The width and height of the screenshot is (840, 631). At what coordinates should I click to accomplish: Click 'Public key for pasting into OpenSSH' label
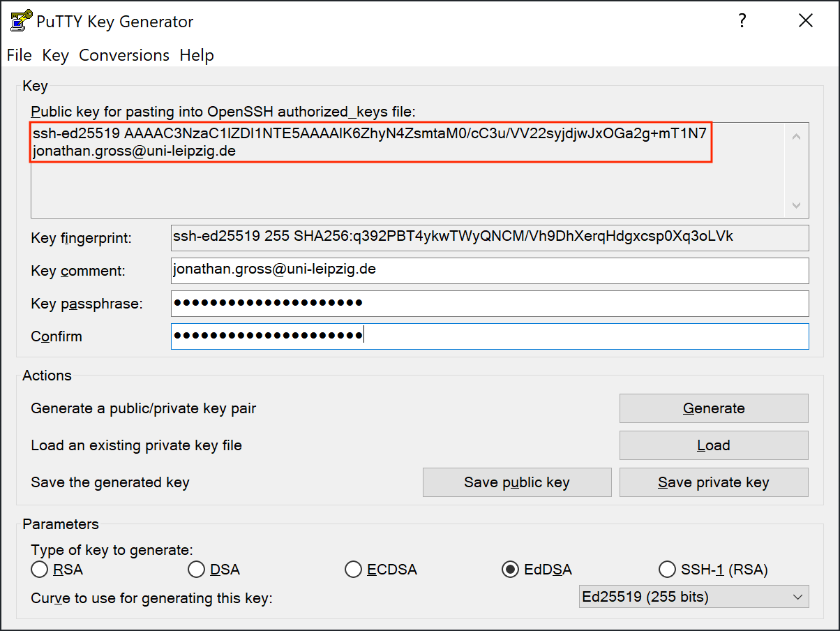pyautogui.click(x=223, y=111)
